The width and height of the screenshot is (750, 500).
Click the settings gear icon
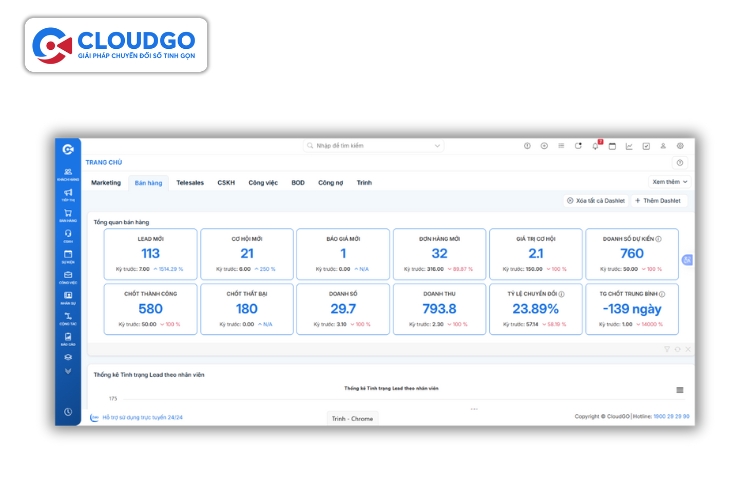pyautogui.click(x=680, y=146)
